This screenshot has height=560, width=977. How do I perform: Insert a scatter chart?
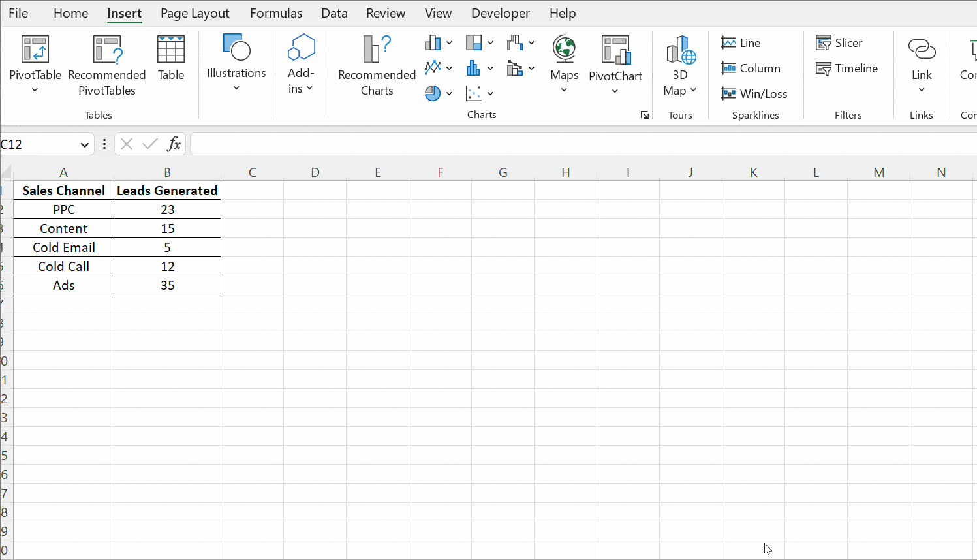click(475, 93)
